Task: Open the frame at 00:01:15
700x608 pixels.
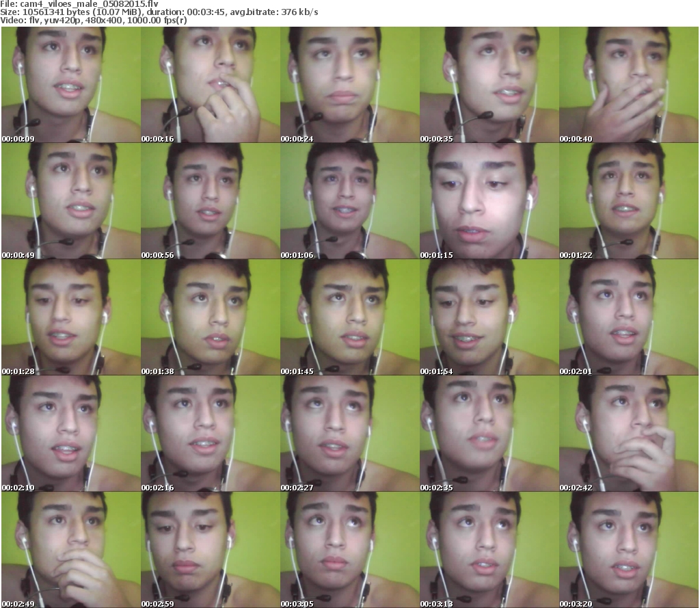Action: (x=489, y=201)
